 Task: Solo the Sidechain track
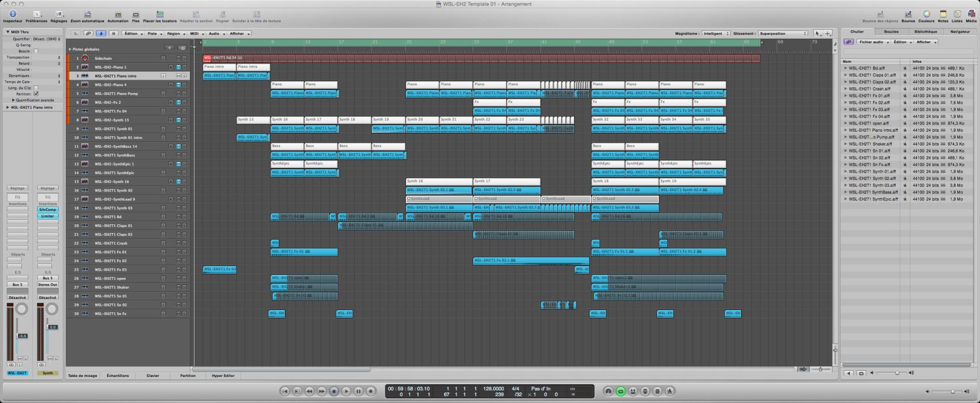tap(184, 58)
